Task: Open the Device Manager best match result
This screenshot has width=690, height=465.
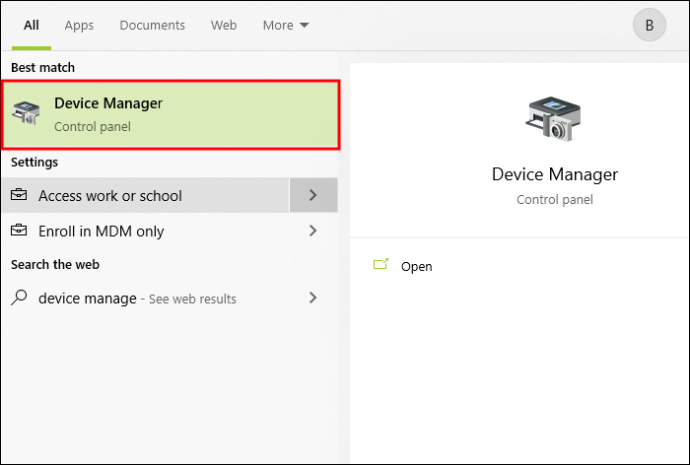Action: tap(171, 114)
